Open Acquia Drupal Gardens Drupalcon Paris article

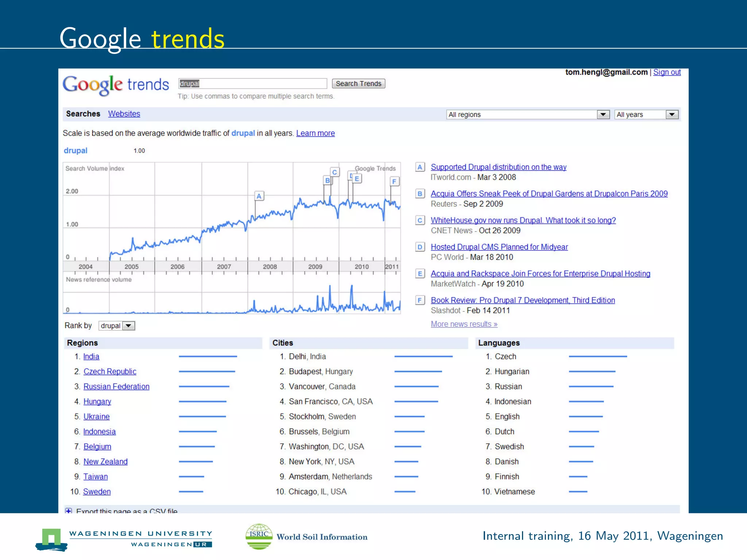click(x=549, y=194)
